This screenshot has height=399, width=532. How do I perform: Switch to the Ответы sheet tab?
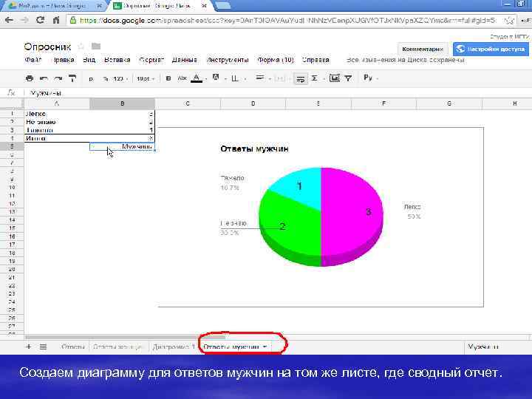tap(72, 347)
